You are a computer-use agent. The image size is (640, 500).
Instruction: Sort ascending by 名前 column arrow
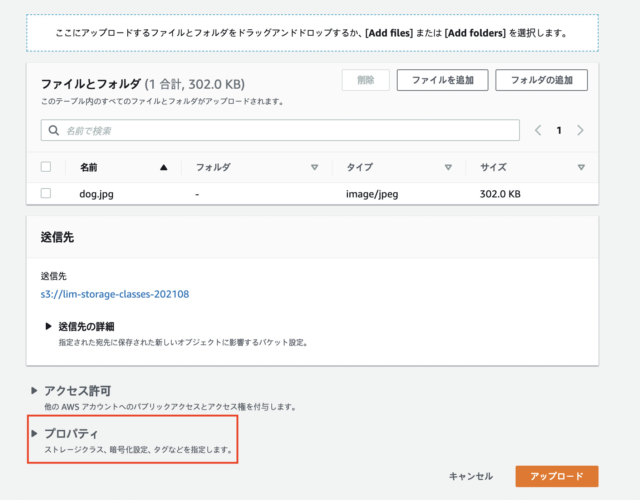click(x=164, y=167)
